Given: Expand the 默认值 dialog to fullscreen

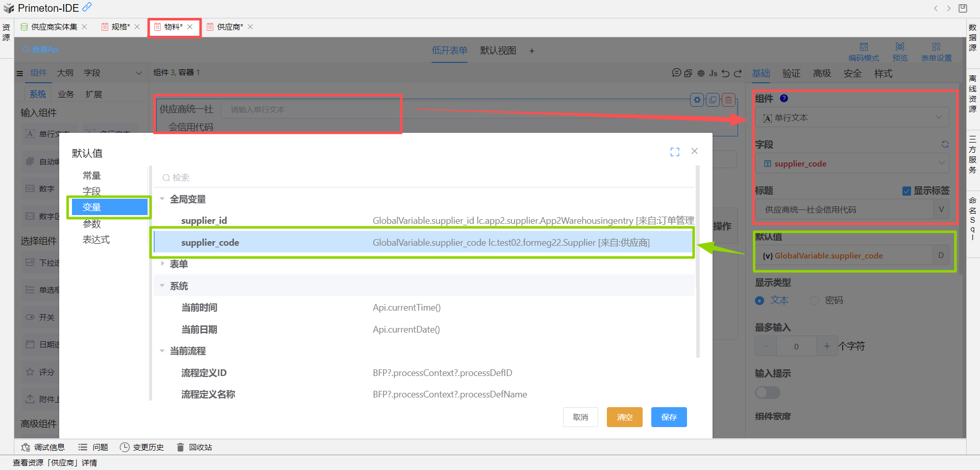Looking at the screenshot, I should pos(675,152).
